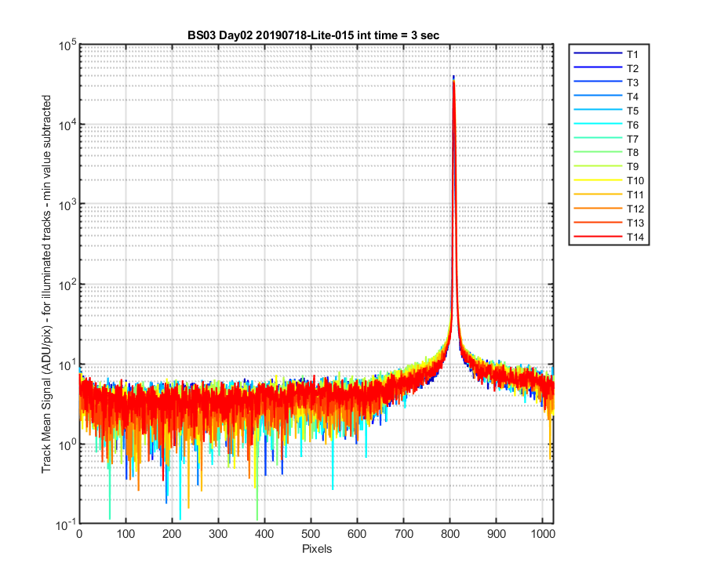Click the x-axis tick label 600
Image resolution: width=706 pixels, height=588 pixels.
pyautogui.click(x=358, y=534)
